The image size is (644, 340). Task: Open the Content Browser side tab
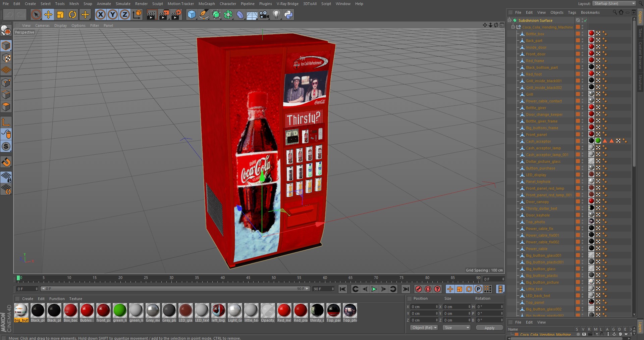tap(640, 56)
